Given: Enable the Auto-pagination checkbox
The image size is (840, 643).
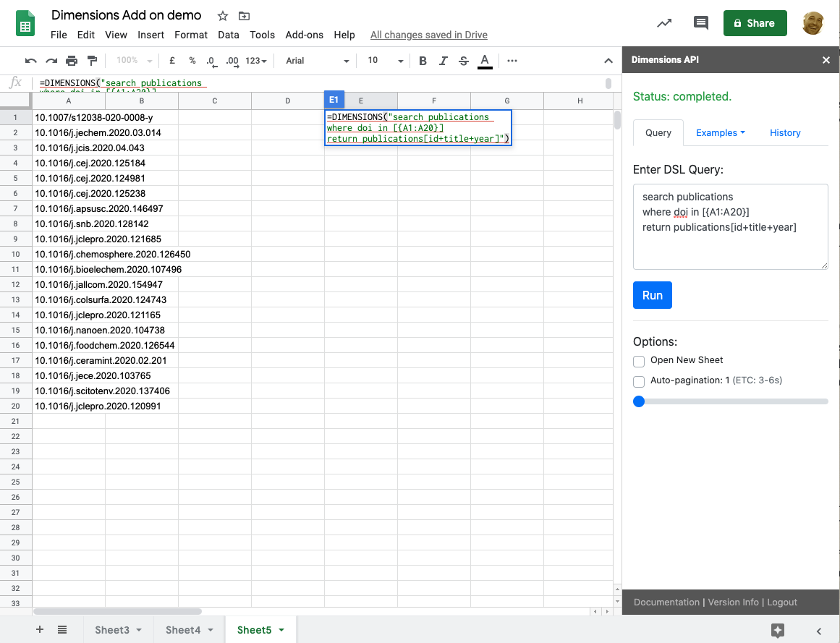Looking at the screenshot, I should (639, 382).
